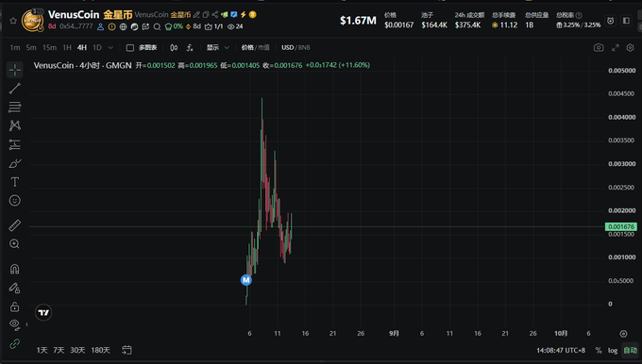
Task: Toggle USD versus BNB denomination
Action: [x=296, y=47]
